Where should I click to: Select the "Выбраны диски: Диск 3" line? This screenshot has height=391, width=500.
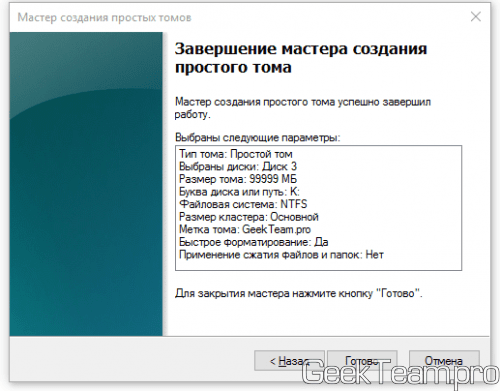[238, 167]
